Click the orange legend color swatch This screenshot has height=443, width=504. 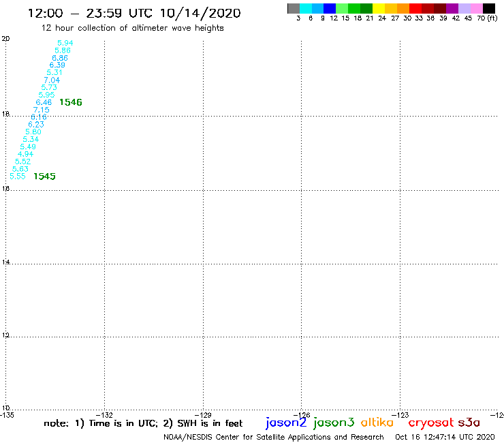point(403,8)
